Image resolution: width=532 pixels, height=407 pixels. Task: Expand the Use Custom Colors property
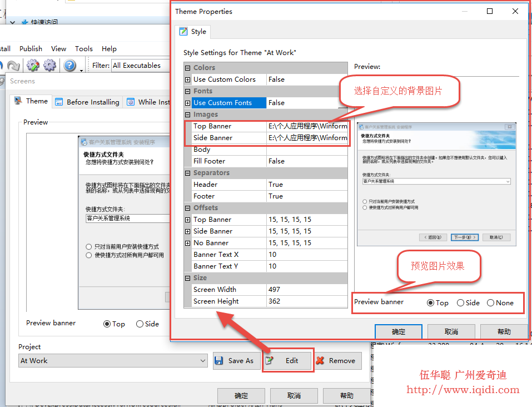pos(188,80)
